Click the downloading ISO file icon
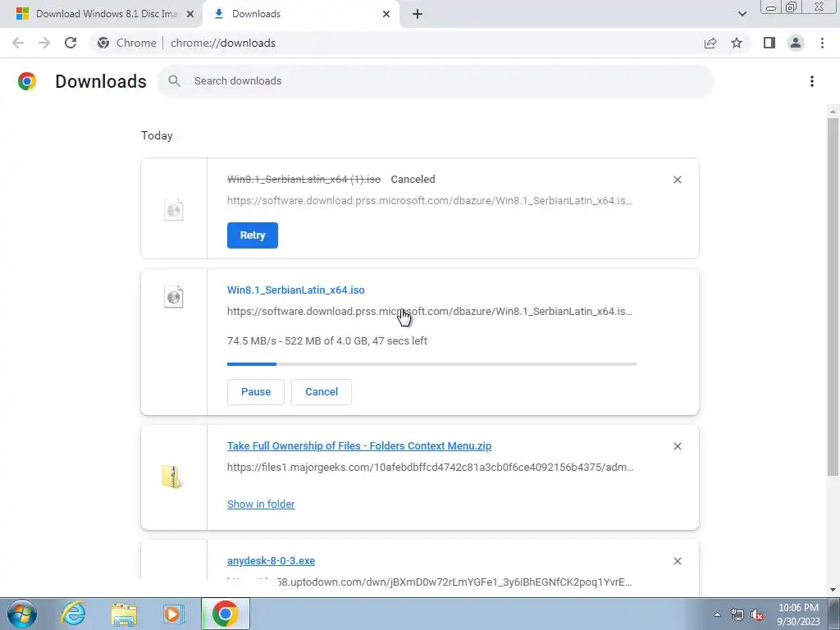 (x=174, y=296)
